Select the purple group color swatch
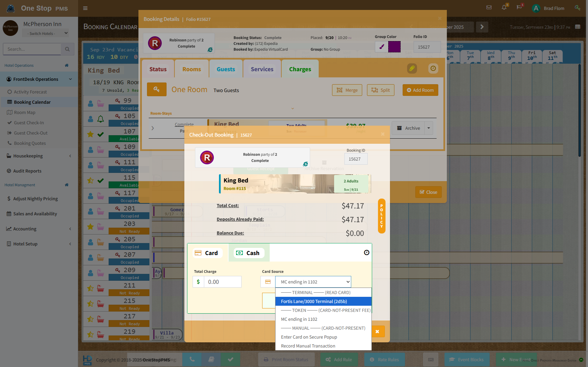The height and width of the screenshot is (367, 588). (x=394, y=47)
